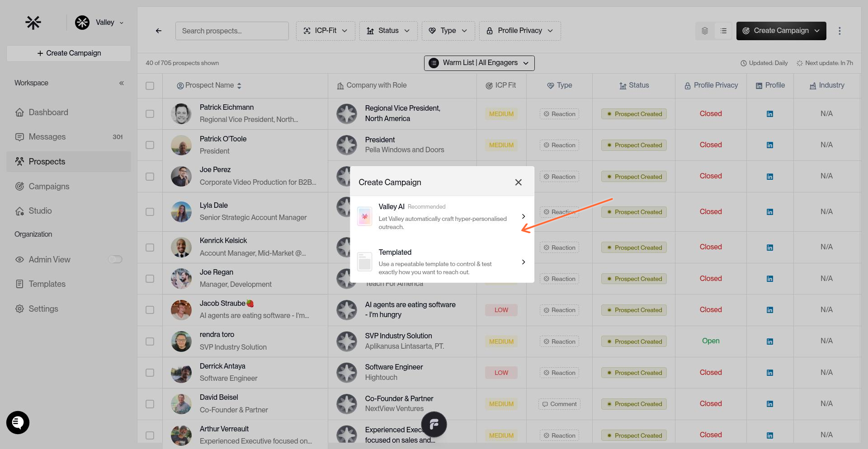Click the Valley asterisk logo in sidebar
Image resolution: width=868 pixels, height=449 pixels.
[33, 22]
